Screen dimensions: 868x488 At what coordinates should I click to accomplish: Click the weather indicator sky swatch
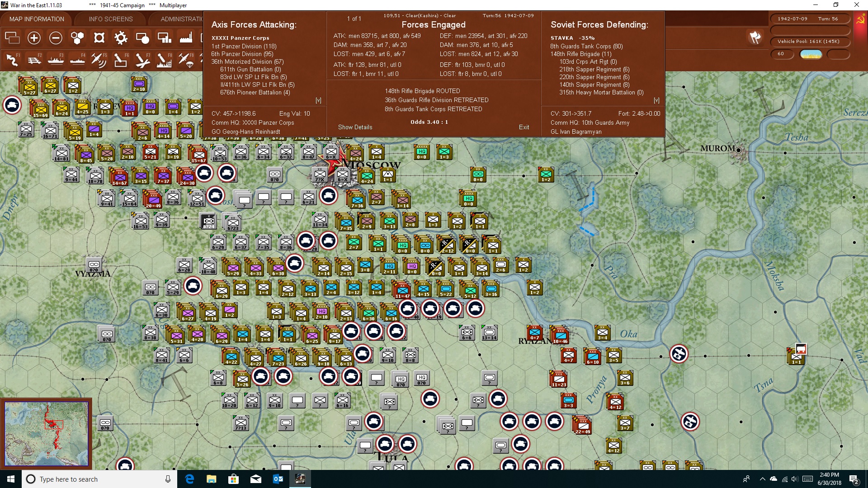tap(811, 54)
